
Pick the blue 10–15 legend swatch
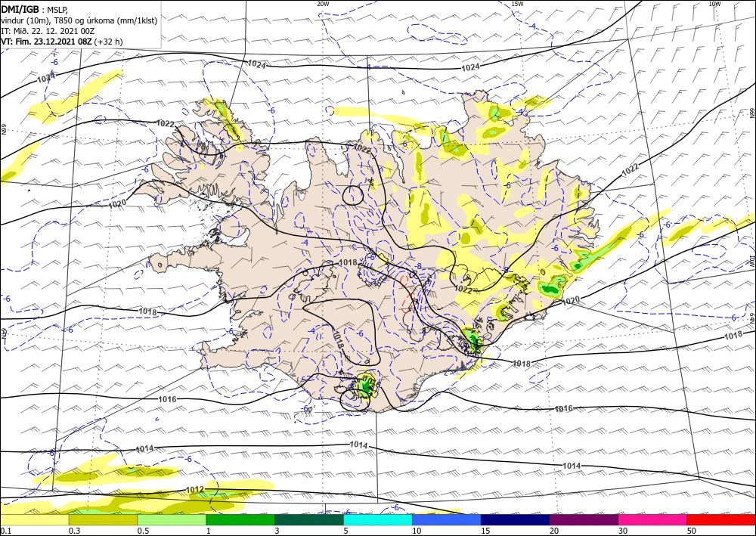447,519
